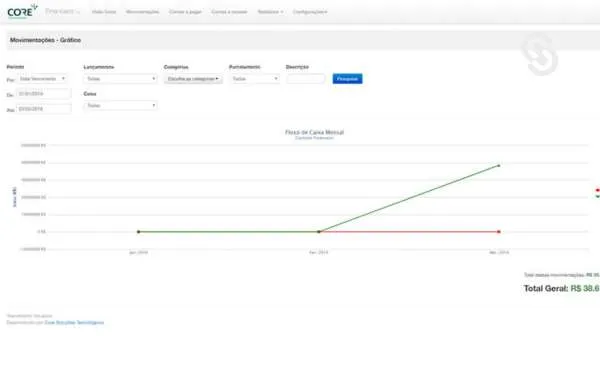This screenshot has width=600, height=375.
Task: Click the green March data point
Action: click(499, 166)
